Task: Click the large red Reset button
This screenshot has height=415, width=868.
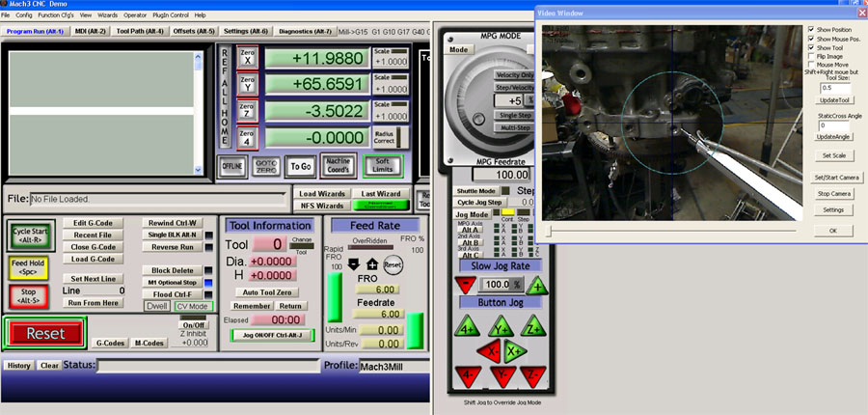Action: 45,334
